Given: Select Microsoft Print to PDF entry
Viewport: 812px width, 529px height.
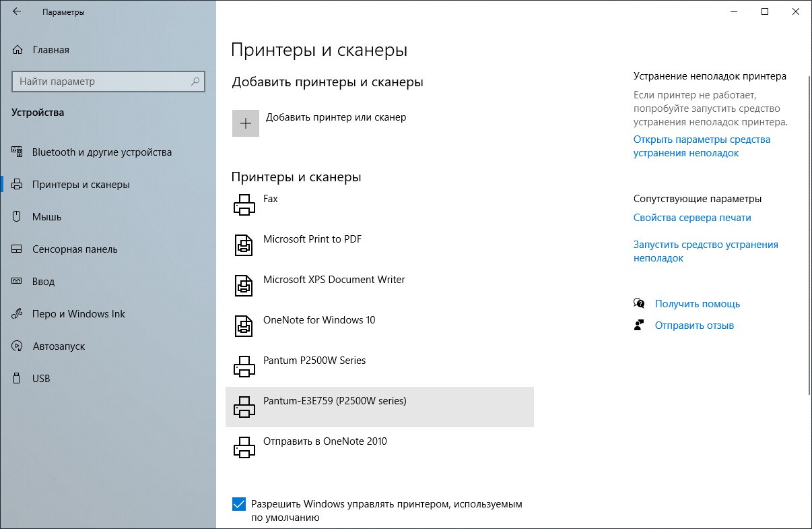Looking at the screenshot, I should click(x=380, y=245).
